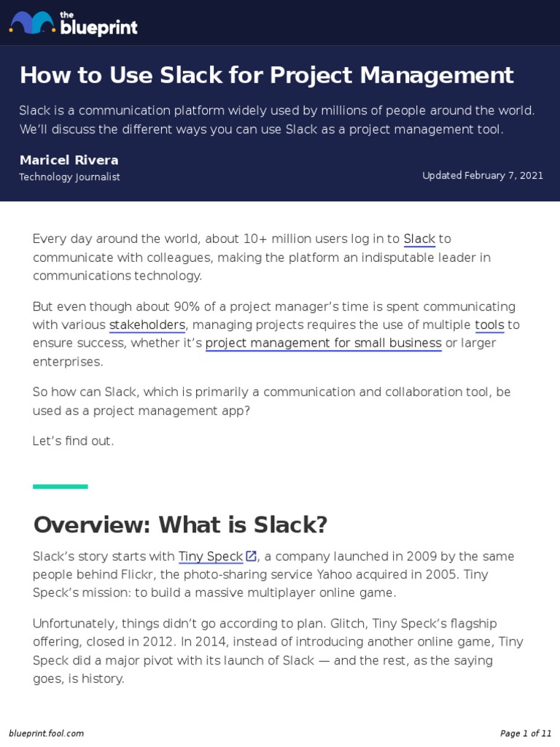Image resolution: width=560 pixels, height=747 pixels.
Task: Click the Blueprint logo icon
Action: (32, 23)
